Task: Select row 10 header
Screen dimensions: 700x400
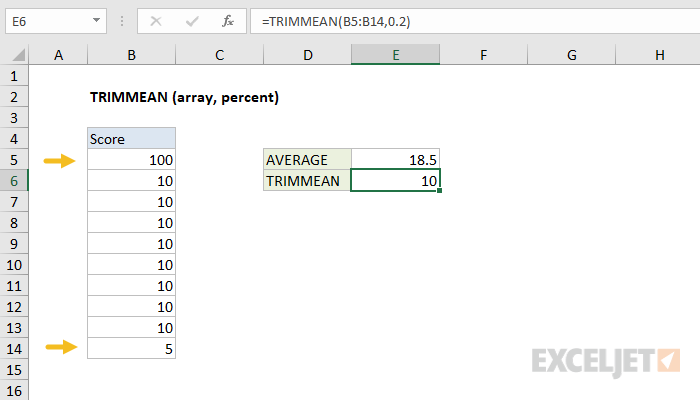Action: pyautogui.click(x=14, y=265)
